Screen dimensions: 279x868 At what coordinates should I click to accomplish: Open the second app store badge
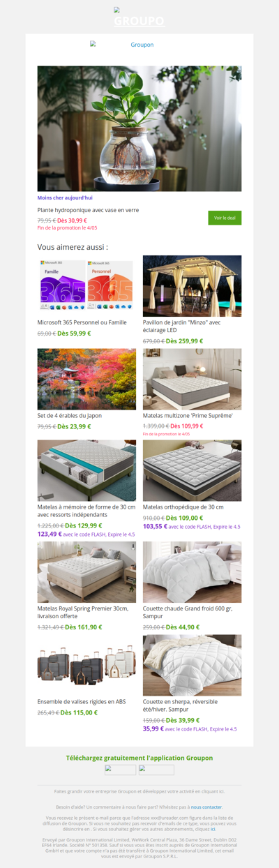pyautogui.click(x=156, y=770)
